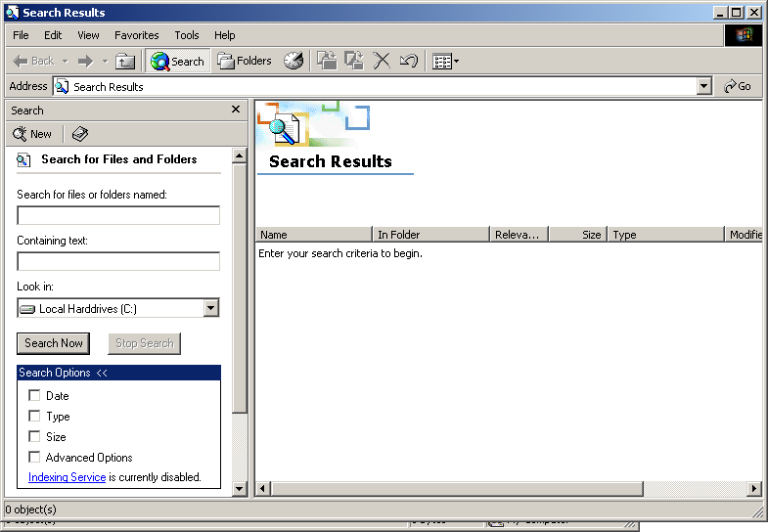Viewport: 768px width, 532px height.
Task: Tick the Advanced Options checkbox
Action: pyautogui.click(x=35, y=458)
